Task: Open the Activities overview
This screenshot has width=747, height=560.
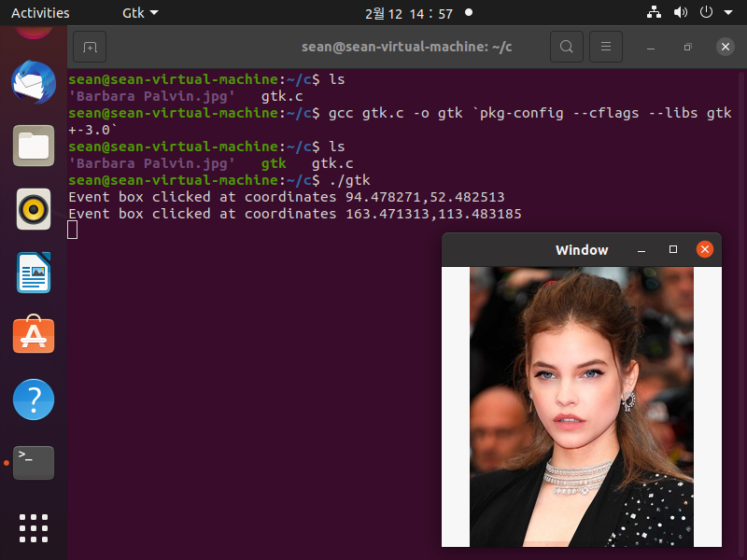Action: pyautogui.click(x=40, y=13)
